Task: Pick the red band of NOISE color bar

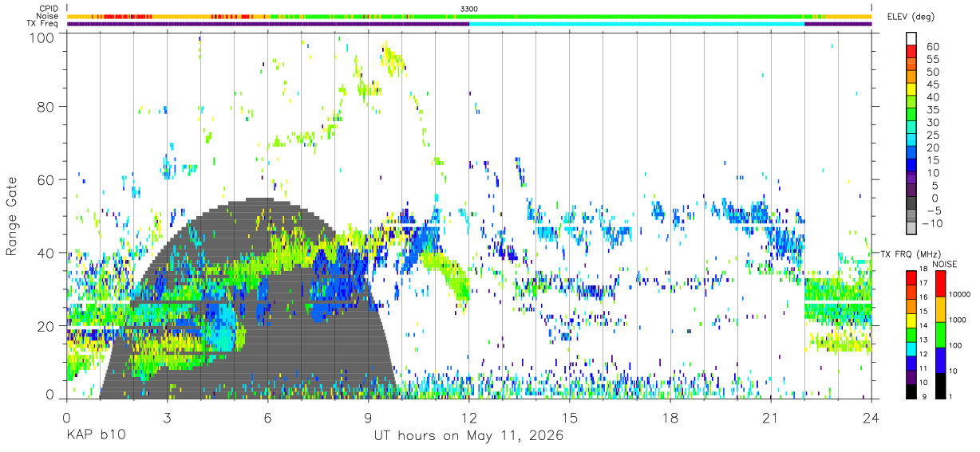Action: 940,283
